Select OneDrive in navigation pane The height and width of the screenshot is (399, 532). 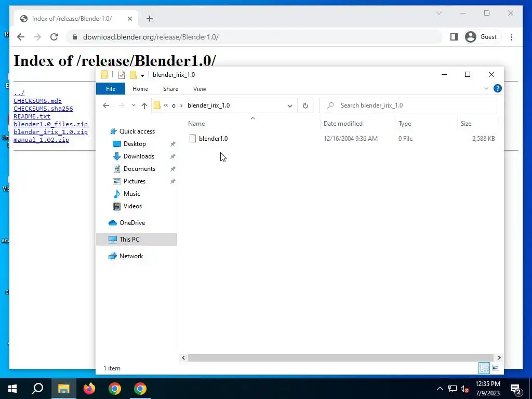pos(132,223)
